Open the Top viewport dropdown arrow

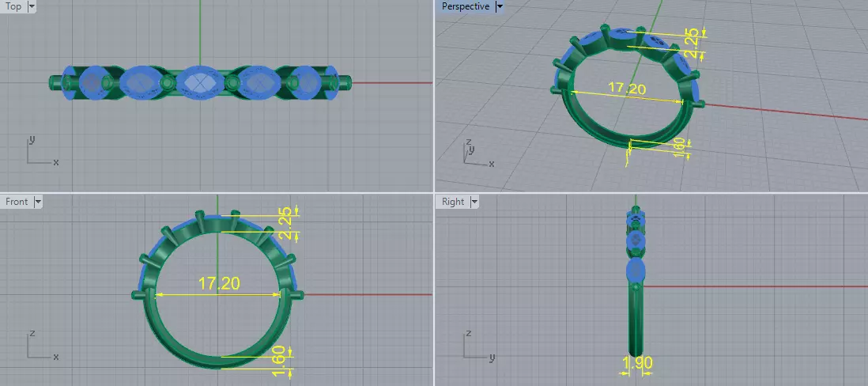[31, 6]
